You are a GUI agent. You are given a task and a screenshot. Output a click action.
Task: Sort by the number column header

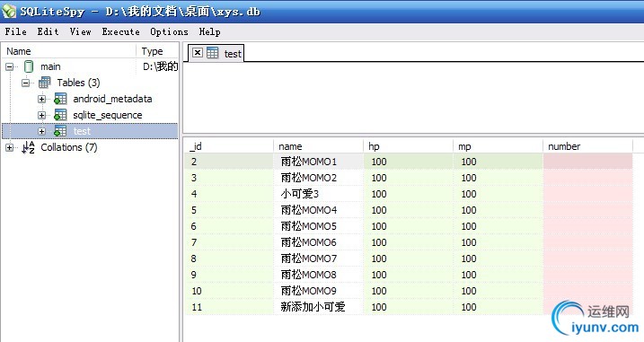[587, 146]
